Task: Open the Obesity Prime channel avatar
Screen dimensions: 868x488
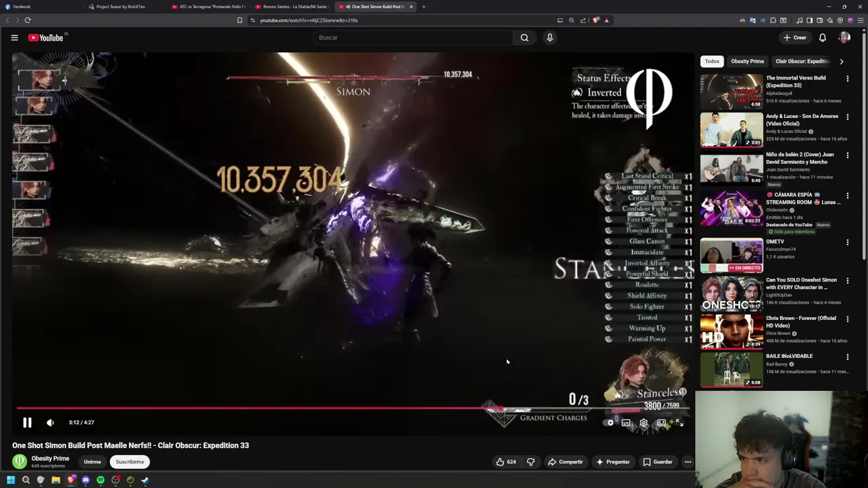Action: pos(20,462)
